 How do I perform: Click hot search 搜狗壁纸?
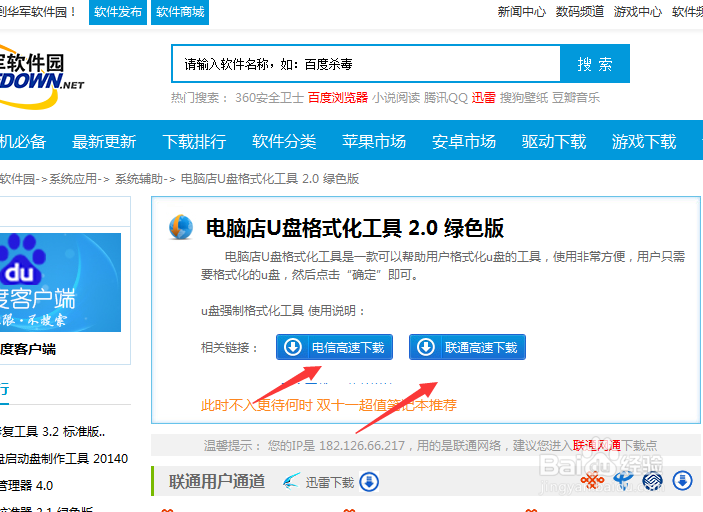pyautogui.click(x=524, y=98)
